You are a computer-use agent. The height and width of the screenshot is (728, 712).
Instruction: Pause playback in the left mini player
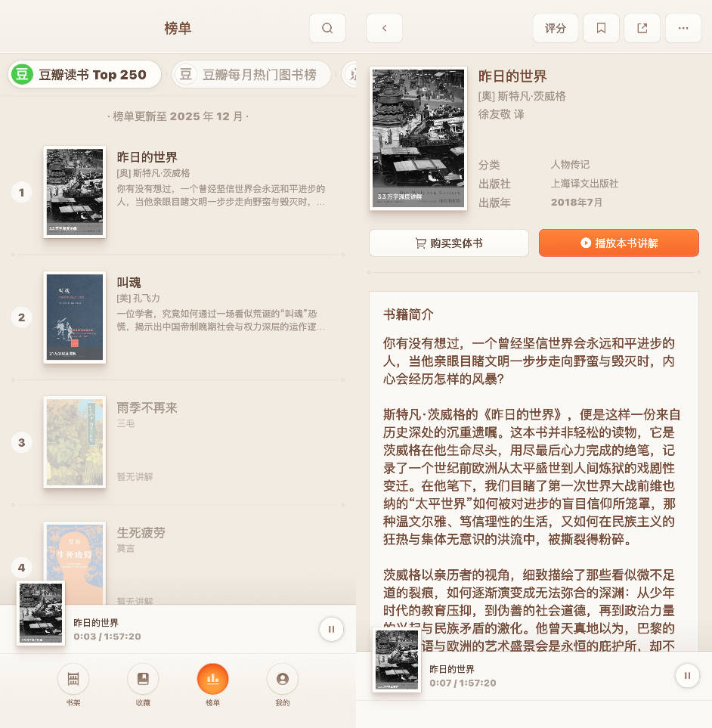click(x=331, y=629)
